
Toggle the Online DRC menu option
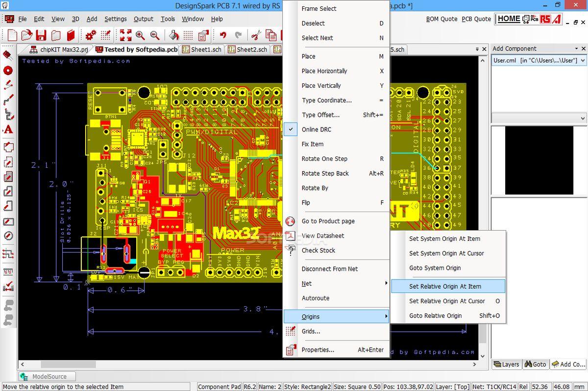[316, 130]
